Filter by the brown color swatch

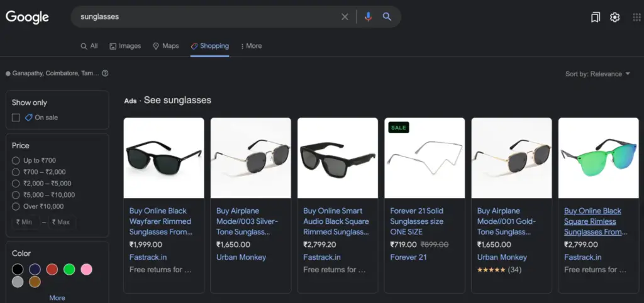pos(35,282)
